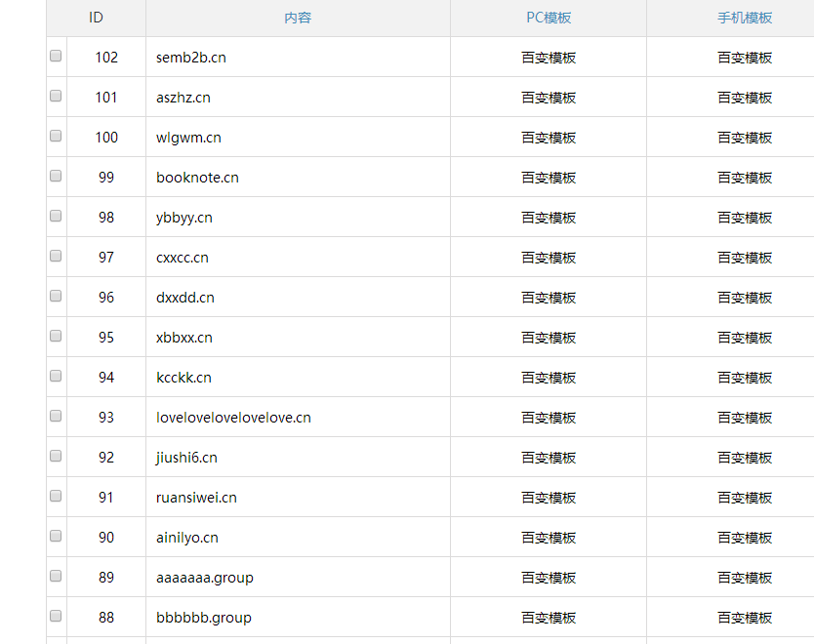814x644 pixels.
Task: Click mobile template 百变模板 for dxxdd.cn
Action: pos(745,298)
